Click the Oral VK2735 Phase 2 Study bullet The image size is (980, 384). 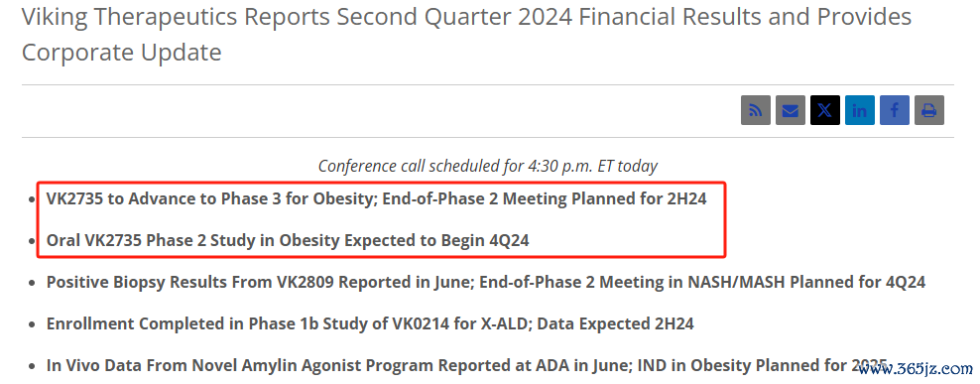click(x=288, y=240)
